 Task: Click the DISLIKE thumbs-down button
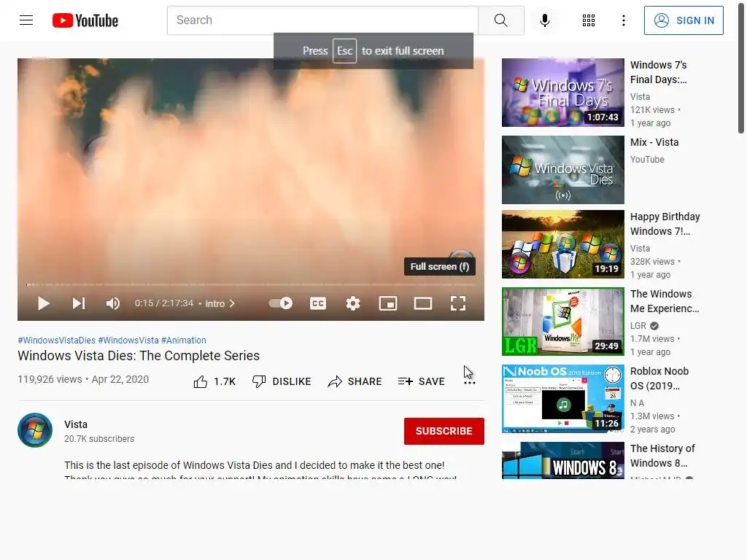click(282, 381)
